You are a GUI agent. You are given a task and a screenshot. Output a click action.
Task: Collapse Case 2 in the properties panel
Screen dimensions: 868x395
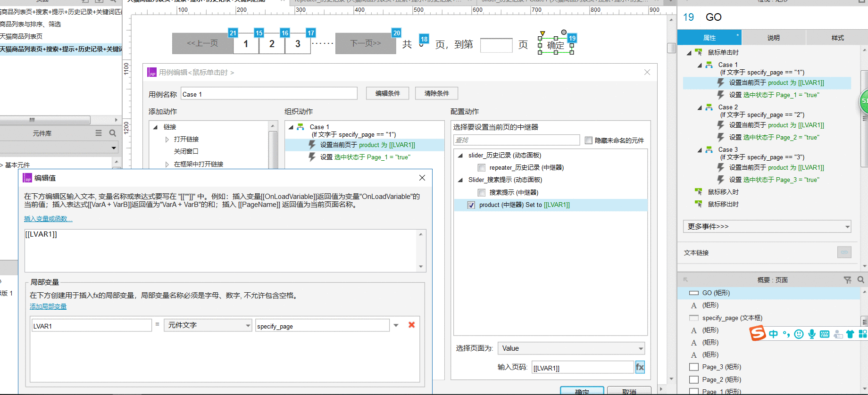(700, 107)
